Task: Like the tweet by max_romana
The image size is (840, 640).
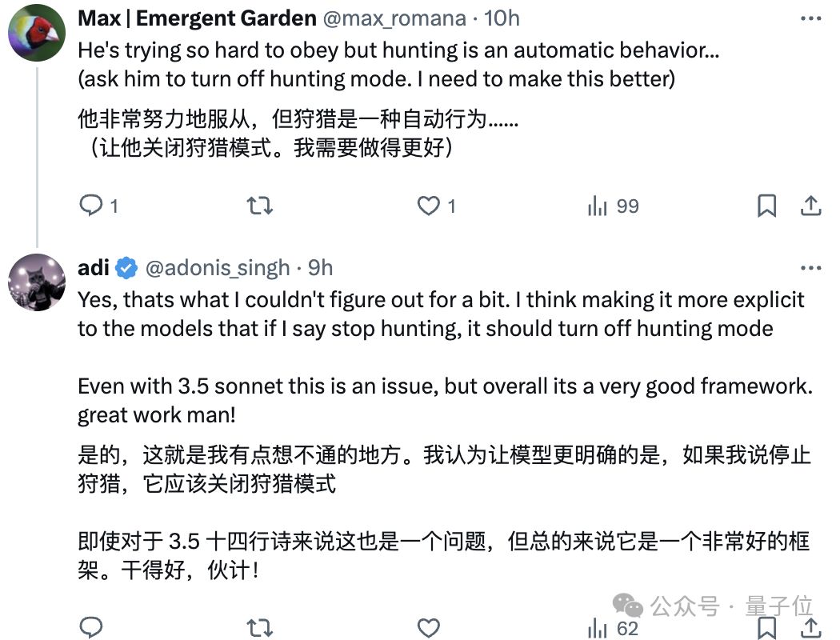Action: click(x=436, y=206)
